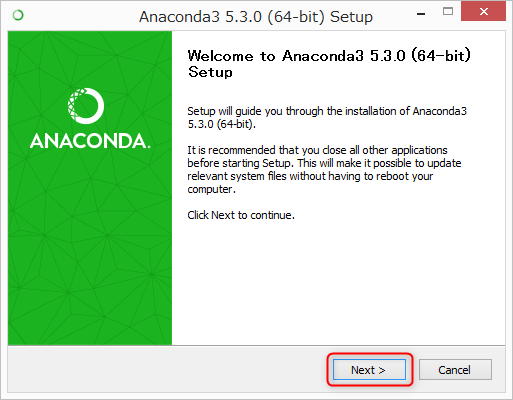
Task: Click the Setup will guide you paragraph
Action: [x=327, y=117]
